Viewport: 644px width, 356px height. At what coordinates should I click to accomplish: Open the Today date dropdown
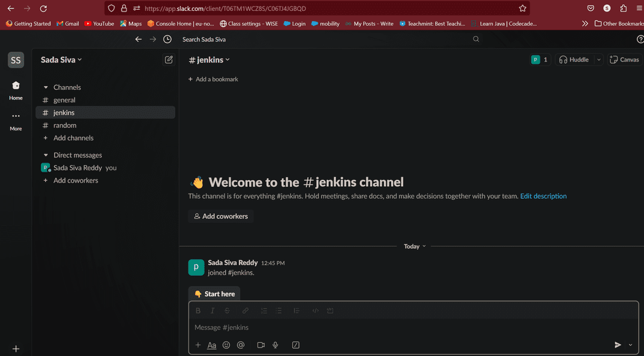415,246
